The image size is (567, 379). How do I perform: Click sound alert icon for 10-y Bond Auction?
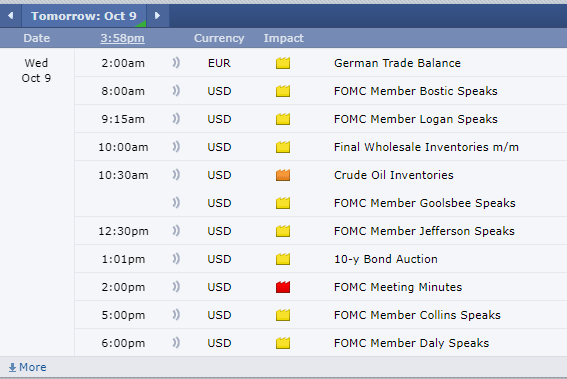[176, 259]
